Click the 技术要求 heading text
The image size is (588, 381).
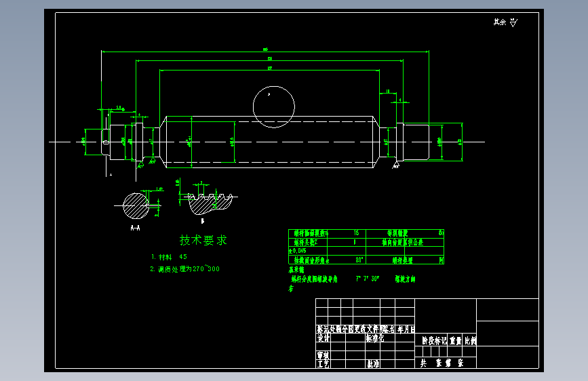(x=203, y=240)
